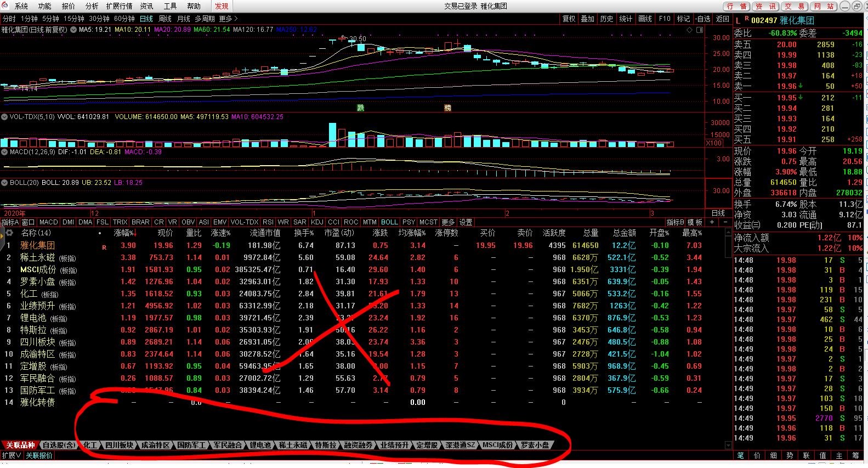Expand the BOLL indicator dropdown
This screenshot has height=468, width=868.
[x=4, y=183]
